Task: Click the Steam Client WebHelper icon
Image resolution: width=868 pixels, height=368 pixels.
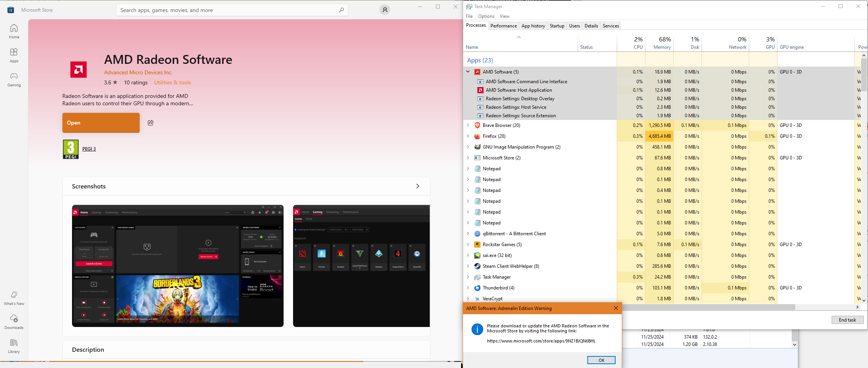Action: 477,266
